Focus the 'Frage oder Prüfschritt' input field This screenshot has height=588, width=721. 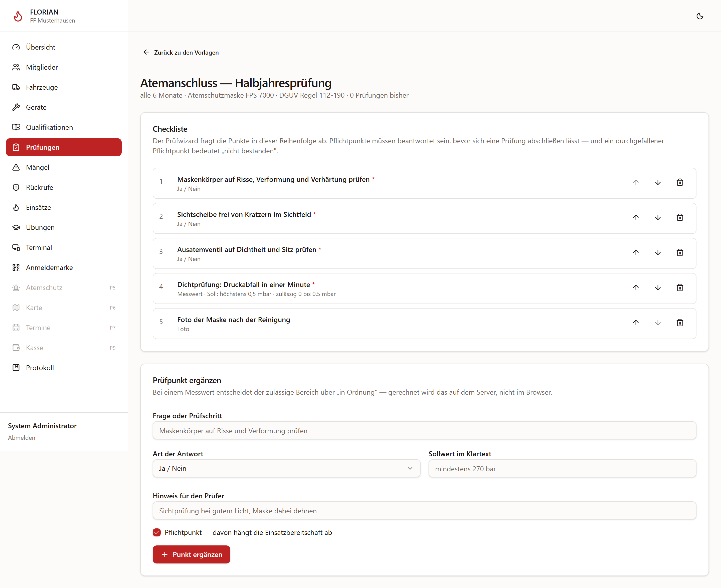pyautogui.click(x=424, y=430)
